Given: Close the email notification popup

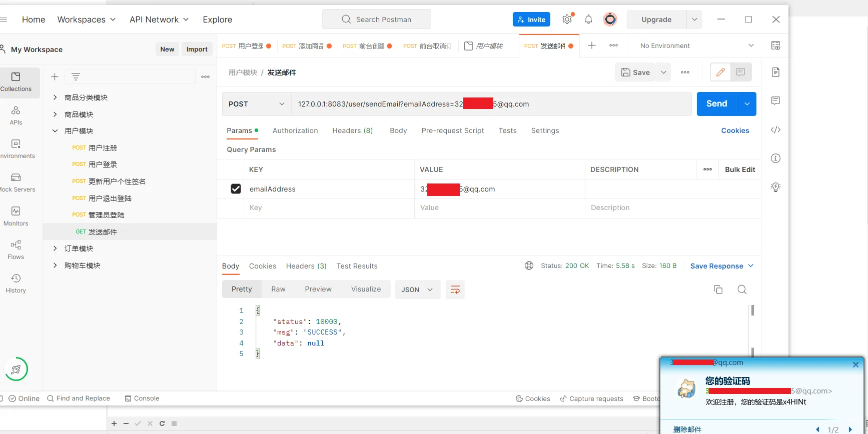Looking at the screenshot, I should (855, 364).
